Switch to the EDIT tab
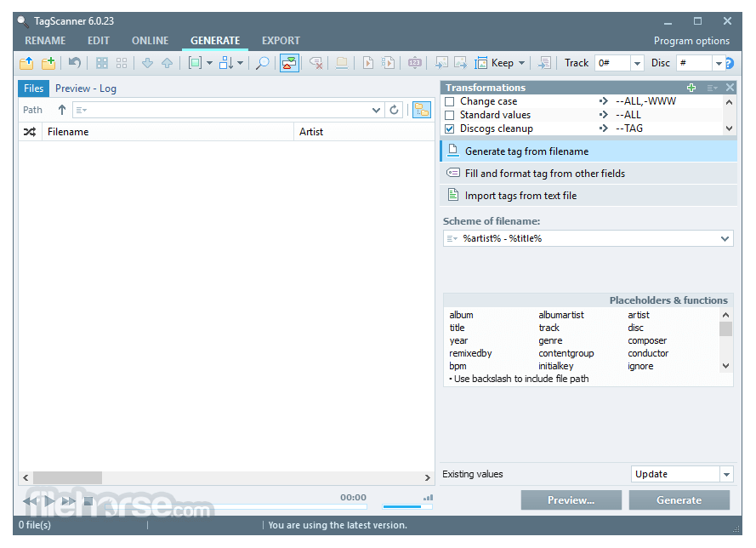Screen dimensions: 756x548 point(99,41)
